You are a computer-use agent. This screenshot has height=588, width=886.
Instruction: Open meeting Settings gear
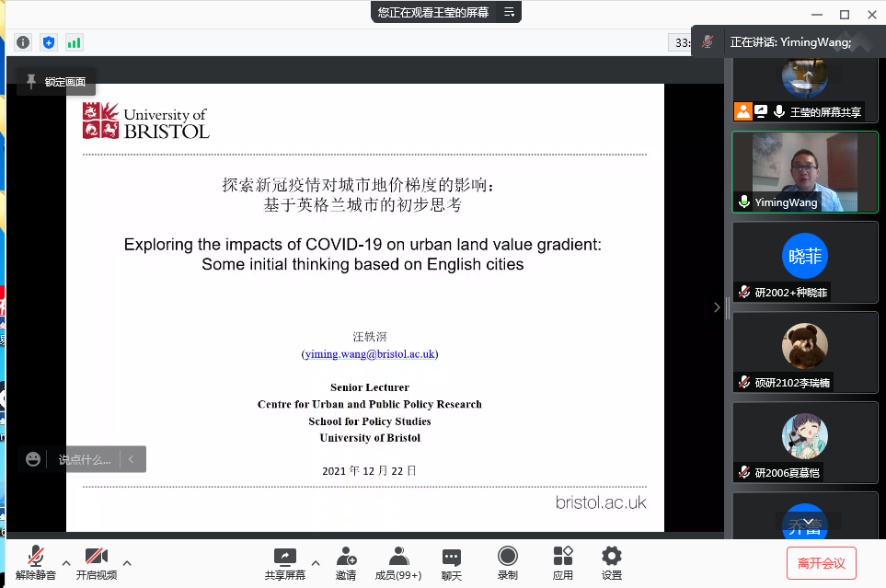(x=611, y=562)
